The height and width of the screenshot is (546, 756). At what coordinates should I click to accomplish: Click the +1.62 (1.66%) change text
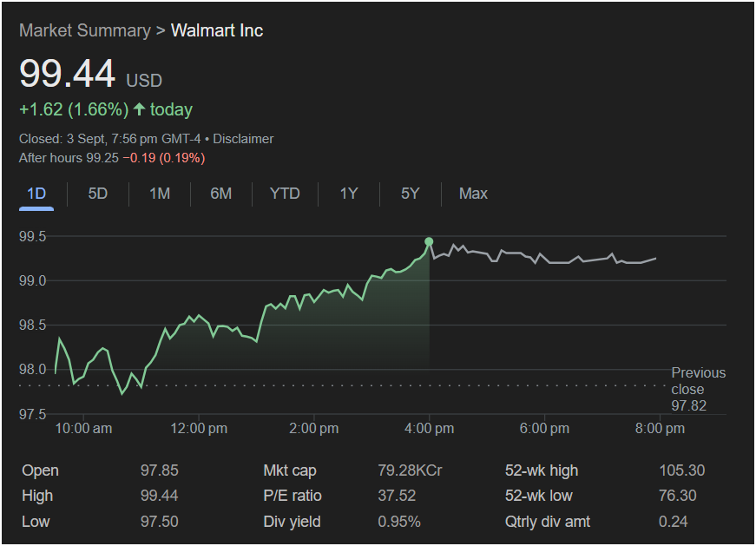[x=74, y=109]
